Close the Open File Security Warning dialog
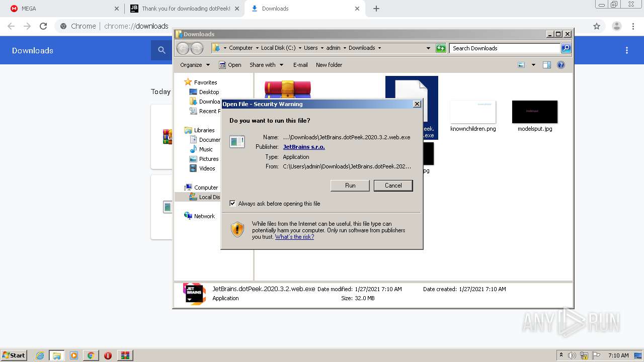The image size is (644, 362). click(x=417, y=104)
